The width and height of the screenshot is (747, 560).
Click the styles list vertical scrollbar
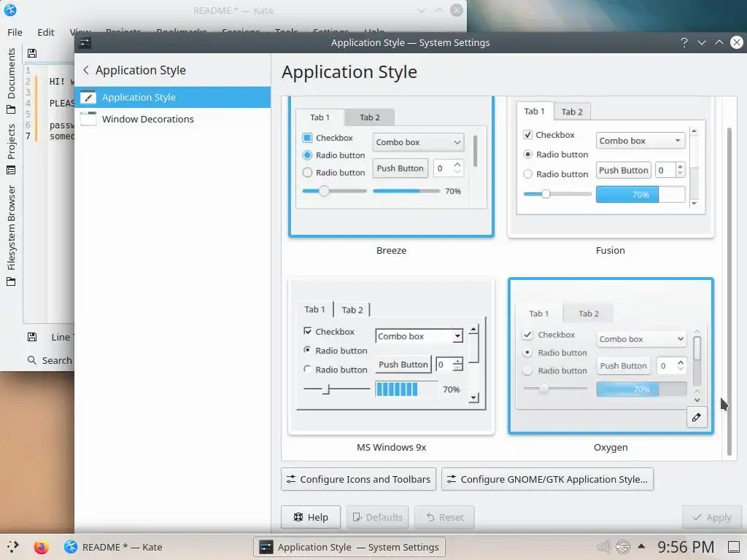pos(729,292)
